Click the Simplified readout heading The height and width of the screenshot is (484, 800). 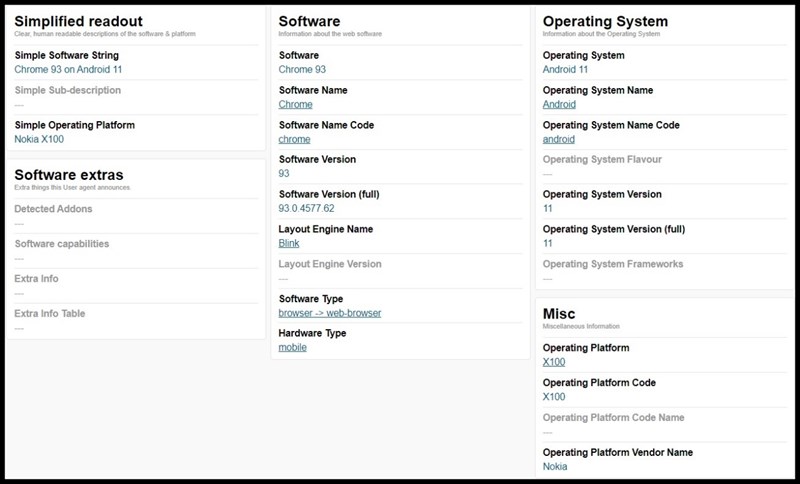[x=79, y=21]
